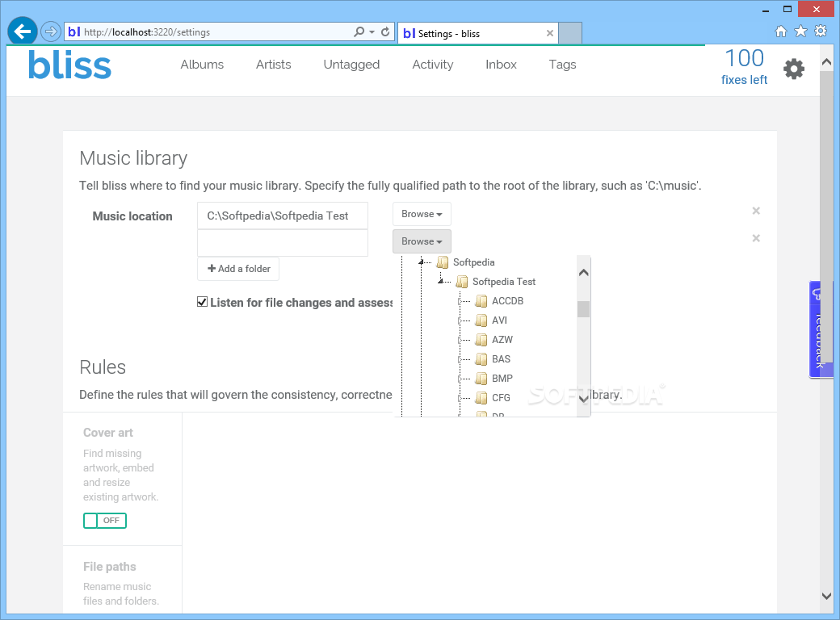This screenshot has width=840, height=620.
Task: Expand the BMP folder node
Action: (460, 379)
